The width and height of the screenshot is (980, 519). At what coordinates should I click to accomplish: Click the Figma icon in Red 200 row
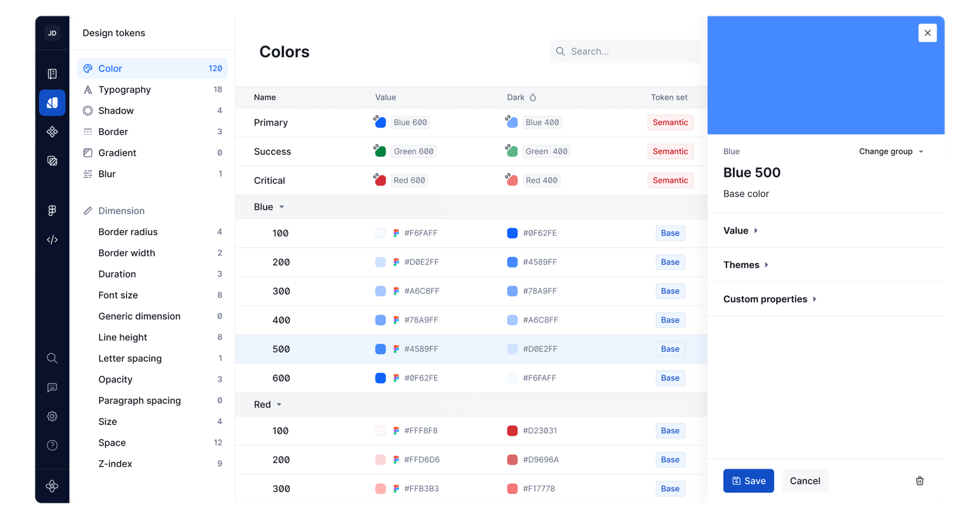click(x=396, y=460)
